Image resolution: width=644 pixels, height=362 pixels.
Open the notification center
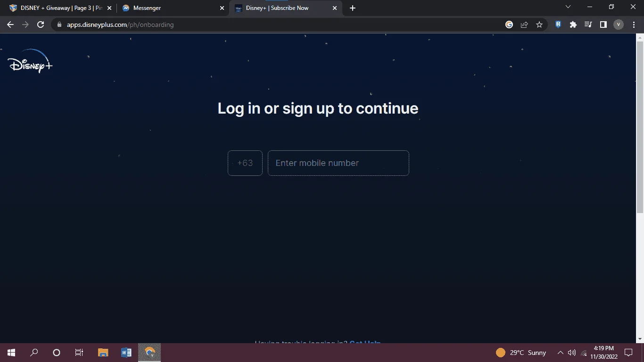628,353
